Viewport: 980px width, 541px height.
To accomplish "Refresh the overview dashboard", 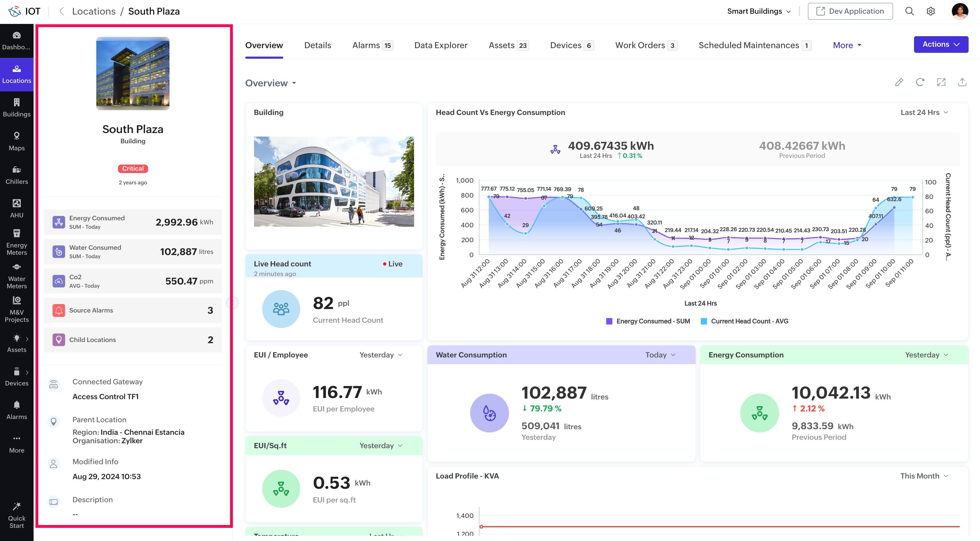I will coord(920,83).
